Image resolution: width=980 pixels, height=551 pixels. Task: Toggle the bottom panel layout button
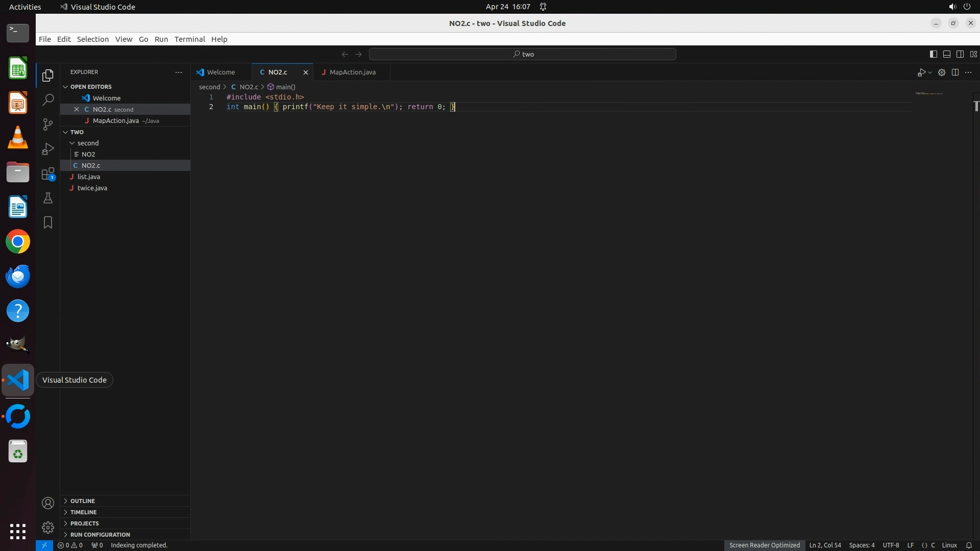coord(946,54)
